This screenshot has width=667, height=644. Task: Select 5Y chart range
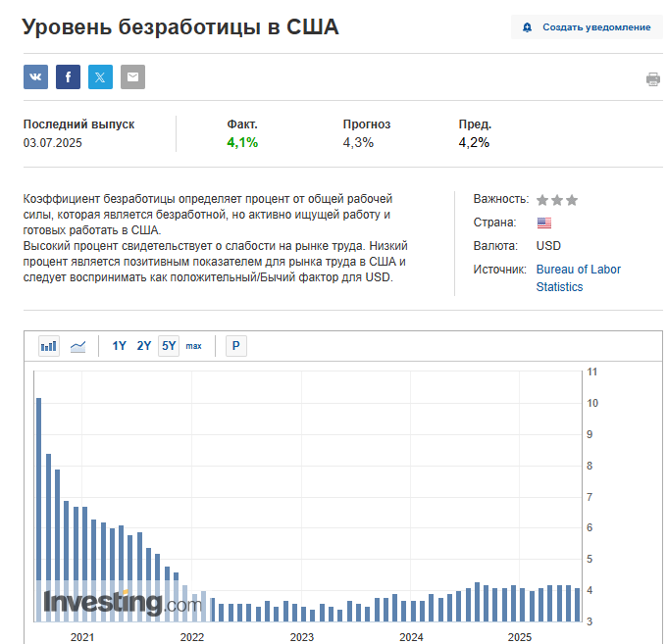[169, 346]
